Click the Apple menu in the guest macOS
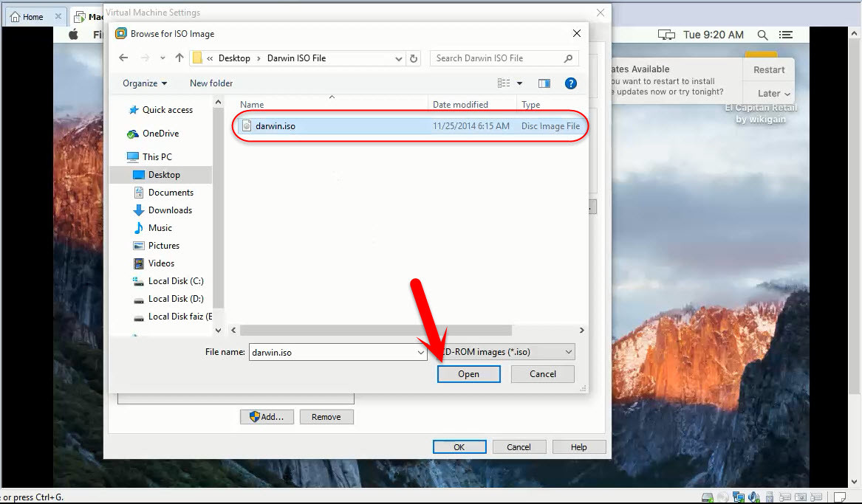The height and width of the screenshot is (504, 862). pos(73,34)
